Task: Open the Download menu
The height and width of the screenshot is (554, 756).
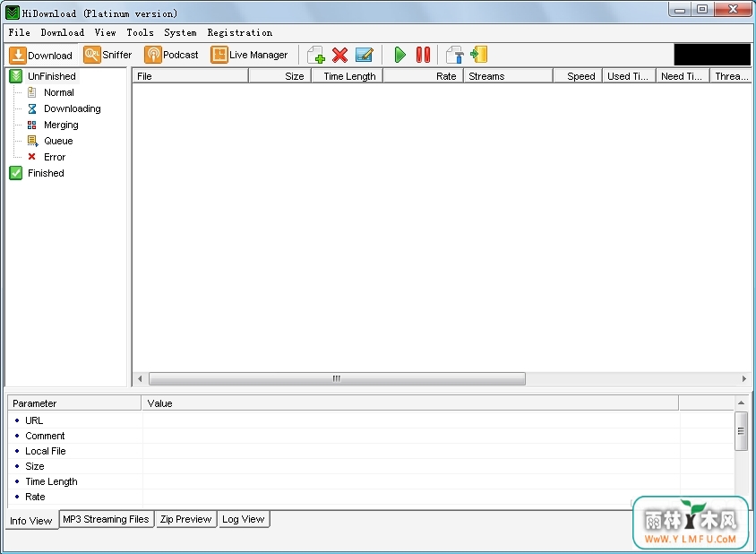Action: [62, 32]
